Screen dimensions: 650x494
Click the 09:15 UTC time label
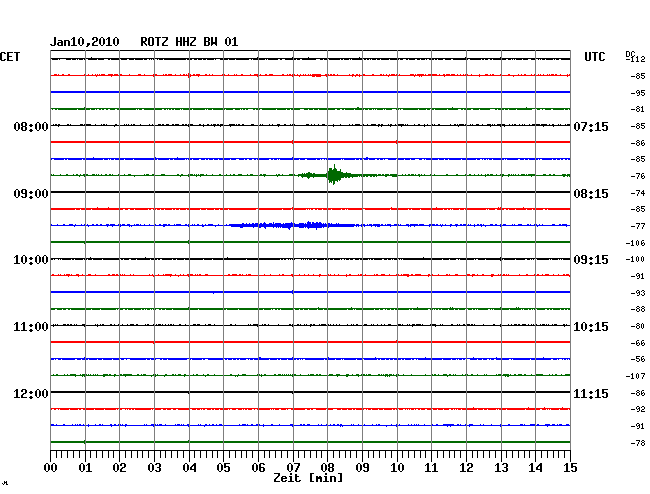click(591, 260)
